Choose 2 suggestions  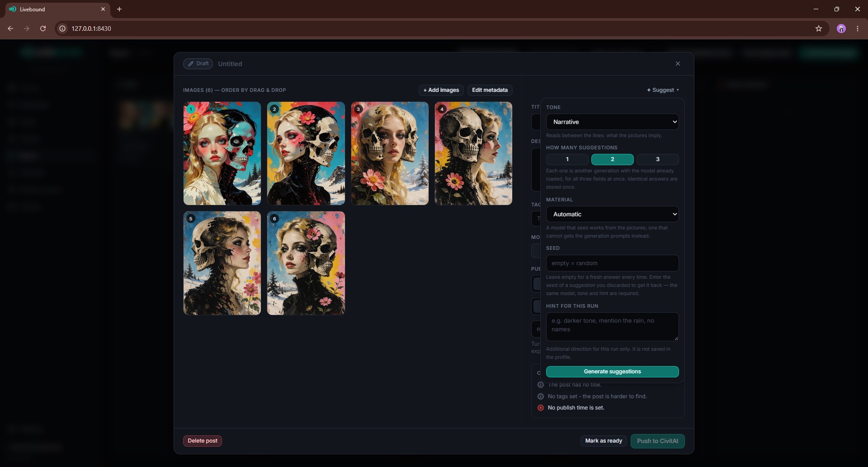point(612,159)
